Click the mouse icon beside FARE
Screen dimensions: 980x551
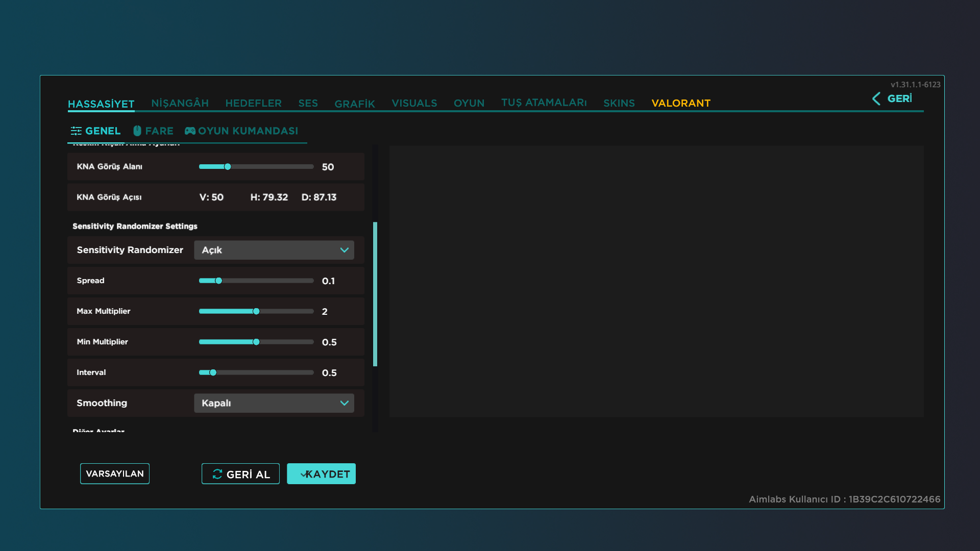coord(137,131)
